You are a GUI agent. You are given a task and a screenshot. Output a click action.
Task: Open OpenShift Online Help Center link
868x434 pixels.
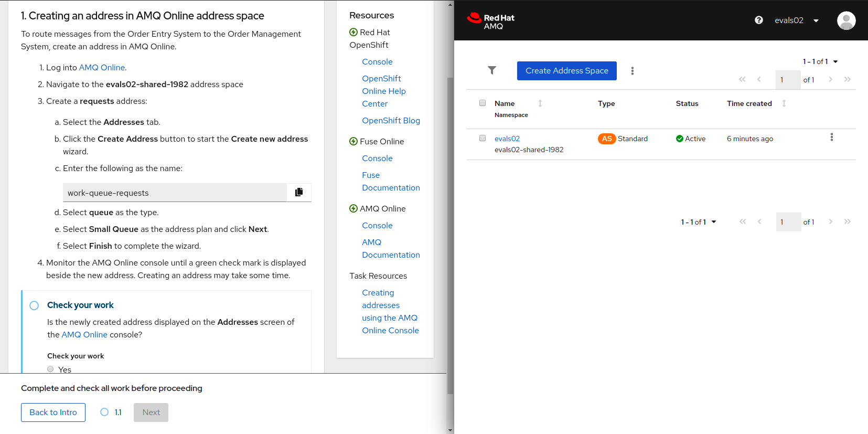[384, 91]
